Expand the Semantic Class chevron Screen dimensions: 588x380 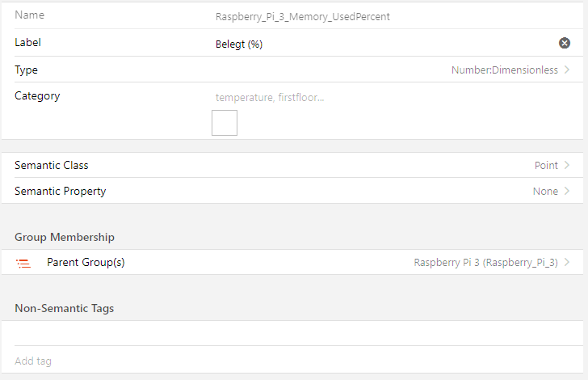pos(567,165)
